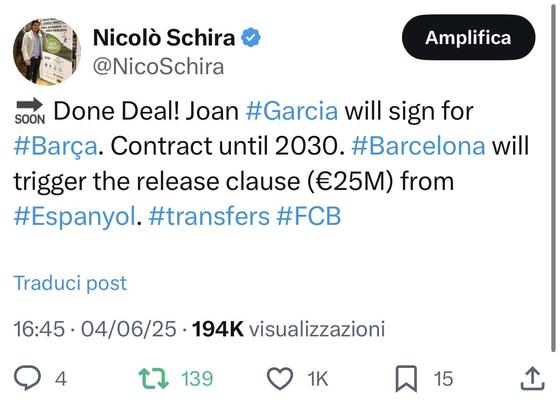
Task: Tap the share upload icon
Action: pos(532,378)
